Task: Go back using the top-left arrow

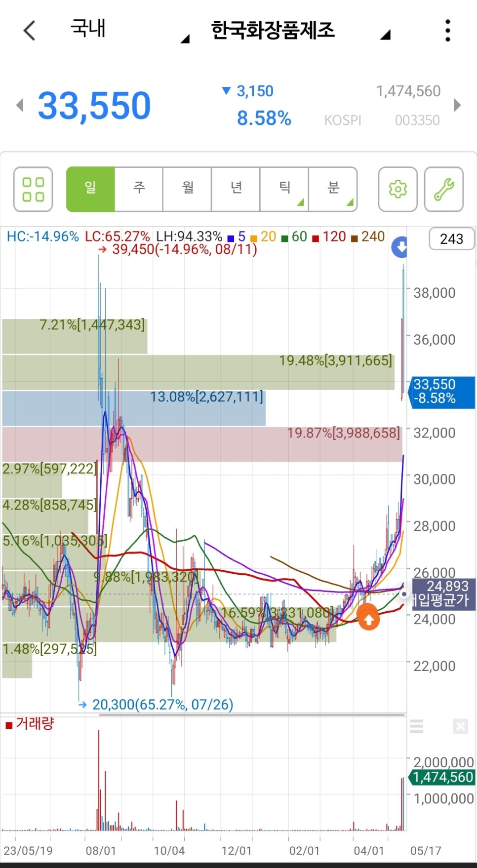Action: (x=30, y=31)
